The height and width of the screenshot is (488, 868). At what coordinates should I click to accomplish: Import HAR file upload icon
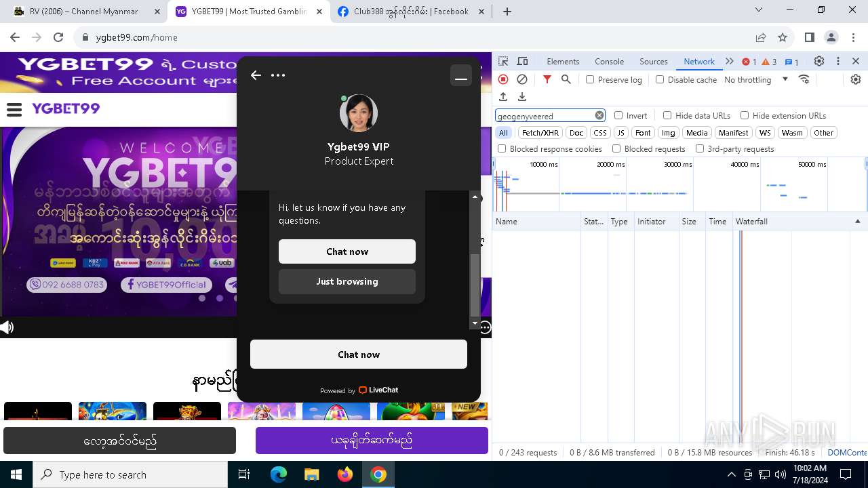coord(503,97)
